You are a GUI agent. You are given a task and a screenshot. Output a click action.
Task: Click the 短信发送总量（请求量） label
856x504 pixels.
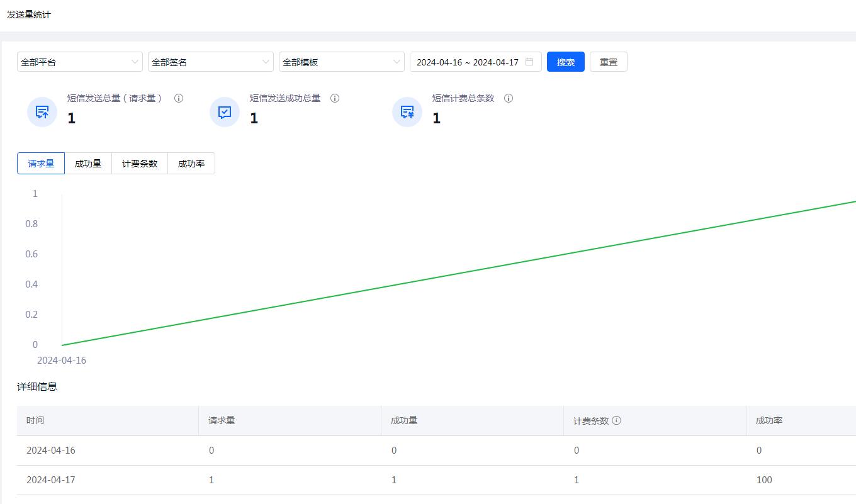(115, 98)
